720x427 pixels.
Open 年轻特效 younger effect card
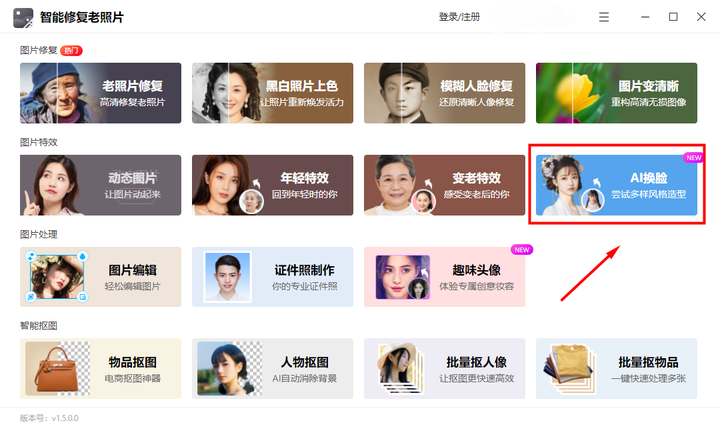click(272, 185)
